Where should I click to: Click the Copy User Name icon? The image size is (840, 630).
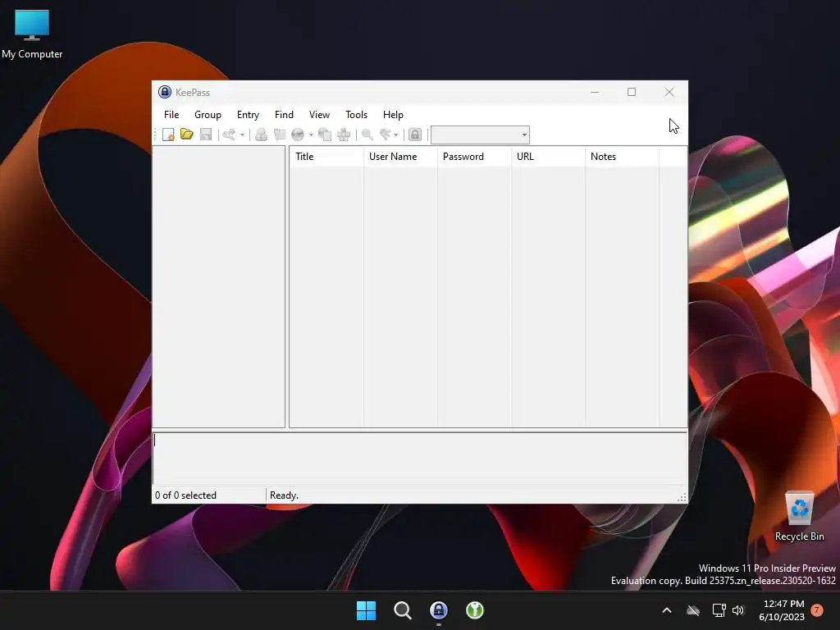(x=262, y=135)
